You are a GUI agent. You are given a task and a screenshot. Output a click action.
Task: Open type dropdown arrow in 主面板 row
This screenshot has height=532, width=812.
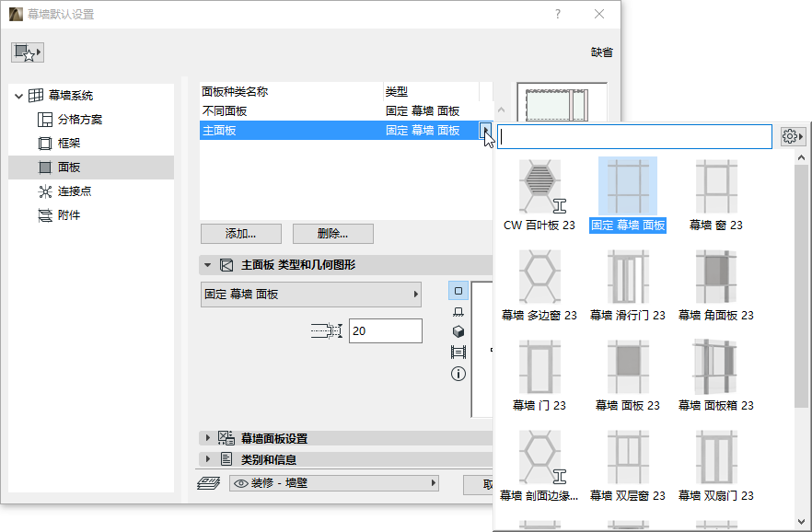coord(485,131)
